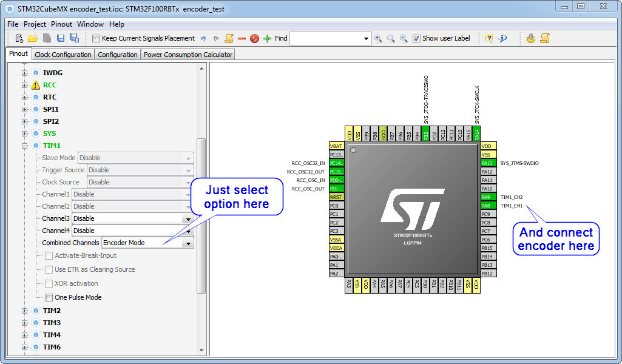The width and height of the screenshot is (622, 364).
Task: Open the Pinout menu
Action: coord(61,24)
